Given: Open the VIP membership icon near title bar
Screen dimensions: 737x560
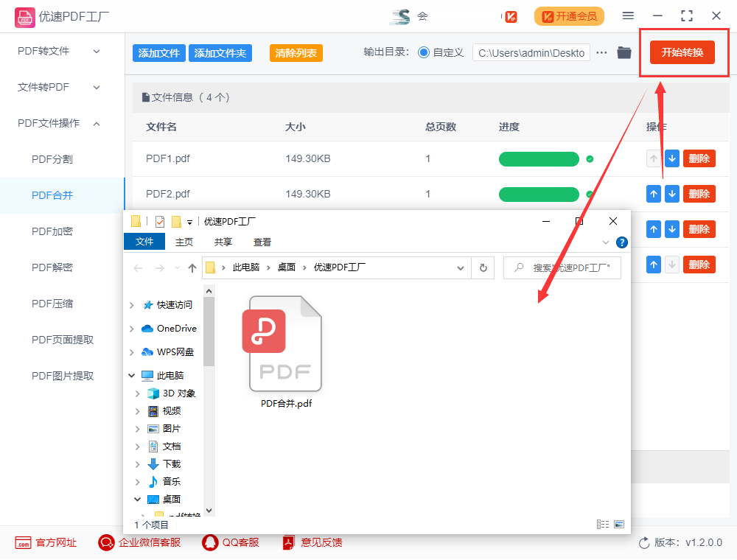Looking at the screenshot, I should click(x=511, y=16).
